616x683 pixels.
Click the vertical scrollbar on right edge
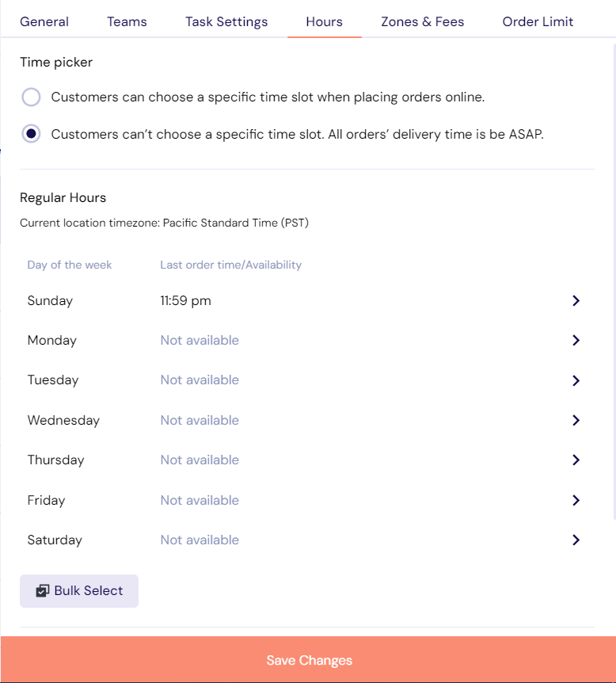614,281
